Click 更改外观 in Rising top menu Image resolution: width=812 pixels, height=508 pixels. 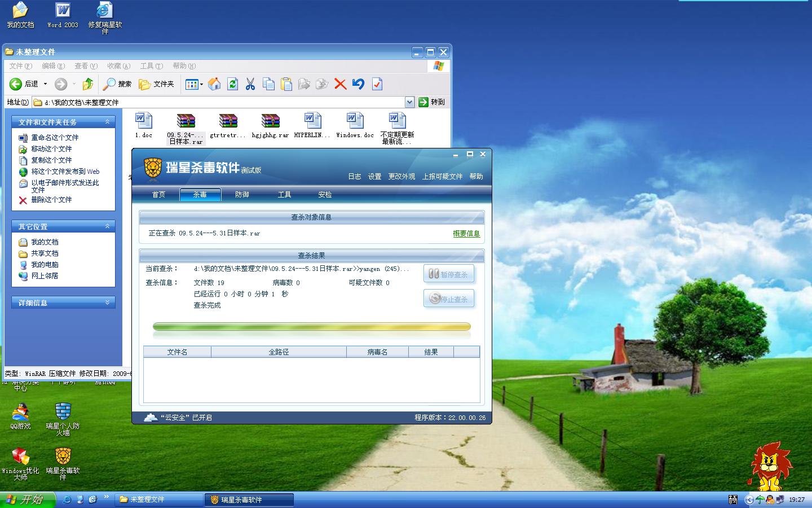coord(402,177)
